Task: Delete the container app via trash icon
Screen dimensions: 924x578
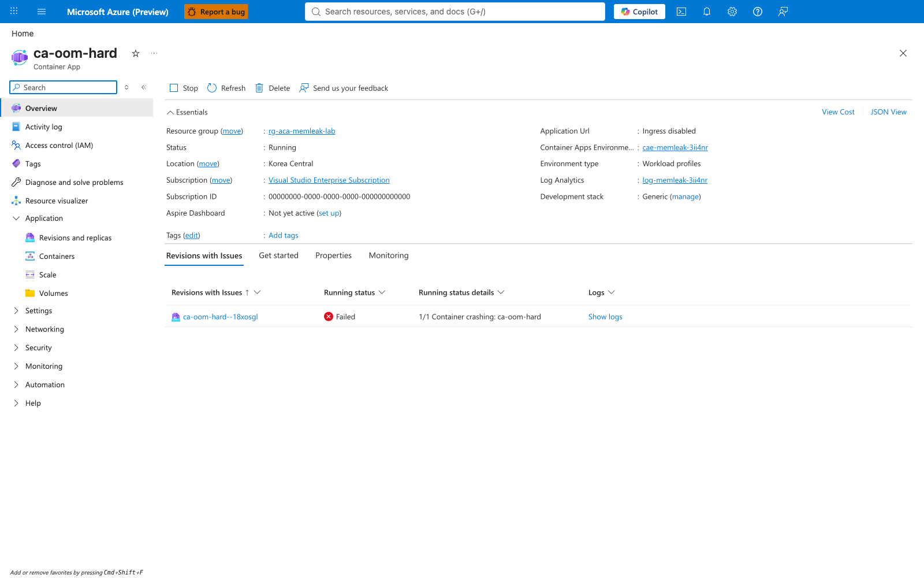Action: click(259, 88)
